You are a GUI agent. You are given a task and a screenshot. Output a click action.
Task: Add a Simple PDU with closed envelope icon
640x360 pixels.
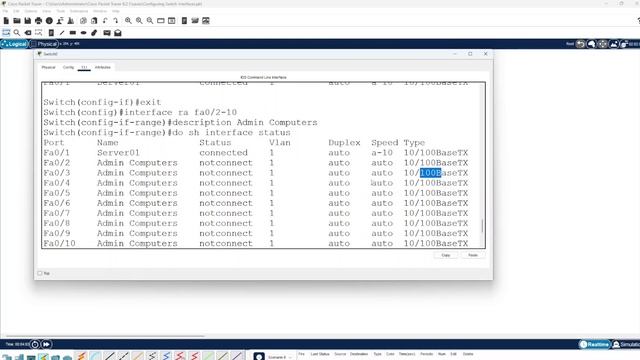107,33
